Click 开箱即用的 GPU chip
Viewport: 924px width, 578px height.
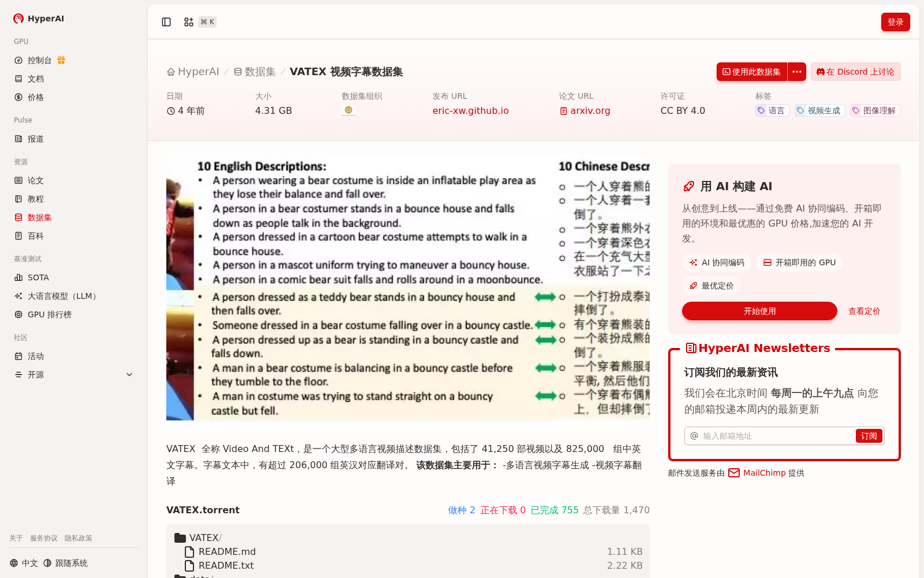(x=799, y=262)
